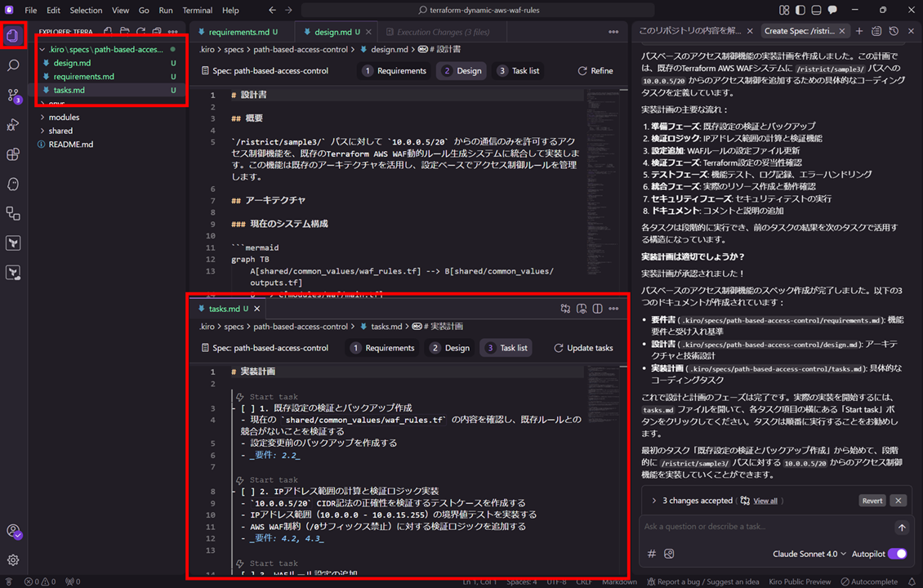Open the Extensions view in activity bar
The image size is (923, 588).
(x=13, y=154)
